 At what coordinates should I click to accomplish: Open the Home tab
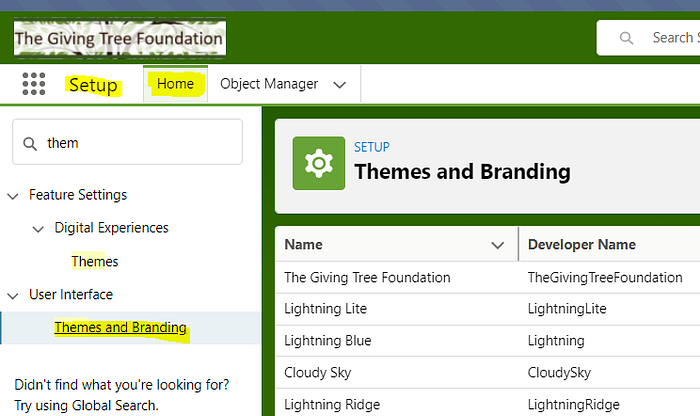(x=175, y=84)
